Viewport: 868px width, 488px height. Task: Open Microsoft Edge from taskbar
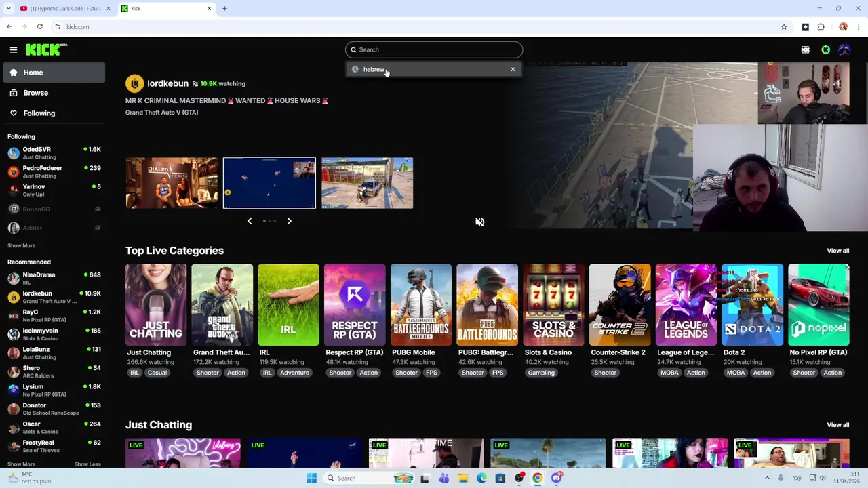click(x=481, y=478)
